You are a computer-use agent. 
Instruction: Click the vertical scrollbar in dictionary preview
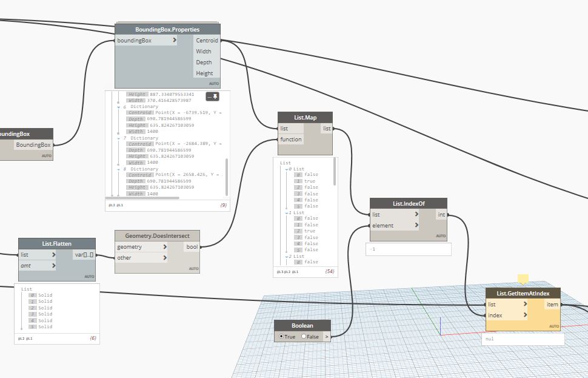[x=227, y=176]
